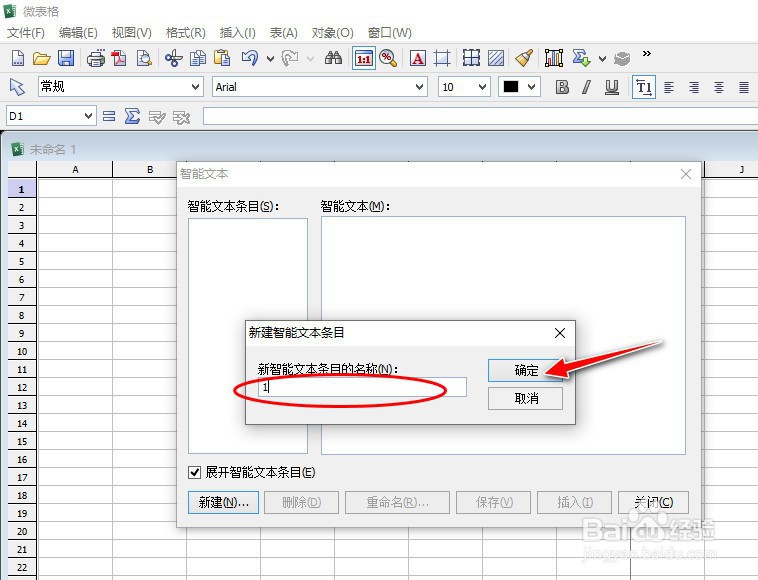Image resolution: width=758 pixels, height=580 pixels.
Task: Click the black font color swatch
Action: coord(511,87)
